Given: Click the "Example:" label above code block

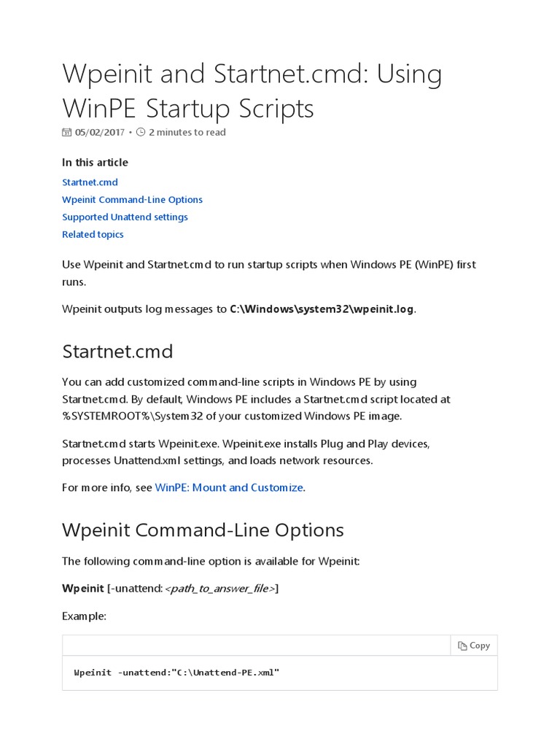Looking at the screenshot, I should (x=84, y=616).
